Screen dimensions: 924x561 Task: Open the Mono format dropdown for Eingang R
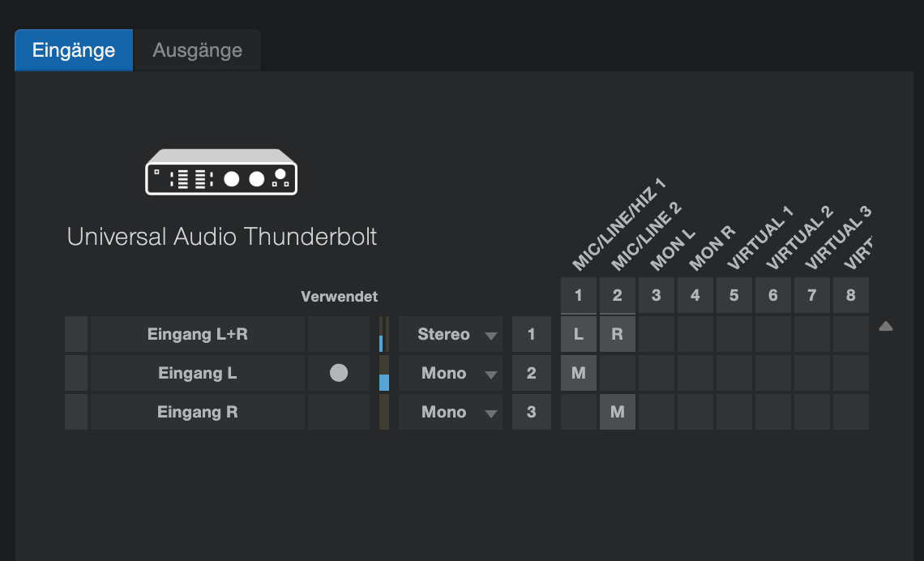point(450,412)
